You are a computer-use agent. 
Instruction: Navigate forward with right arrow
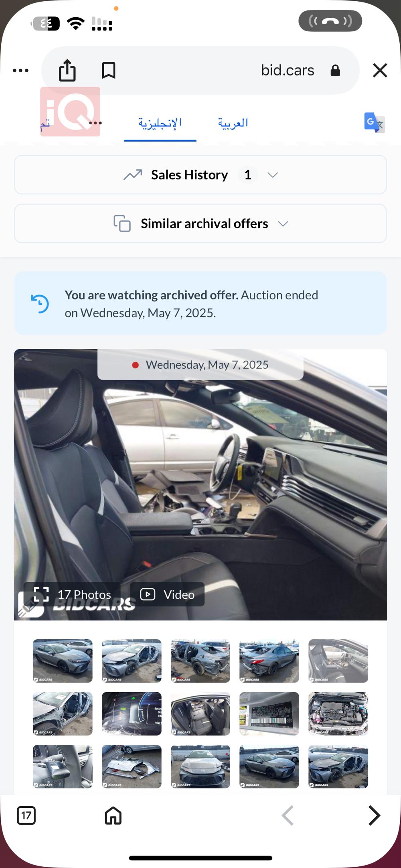374,815
